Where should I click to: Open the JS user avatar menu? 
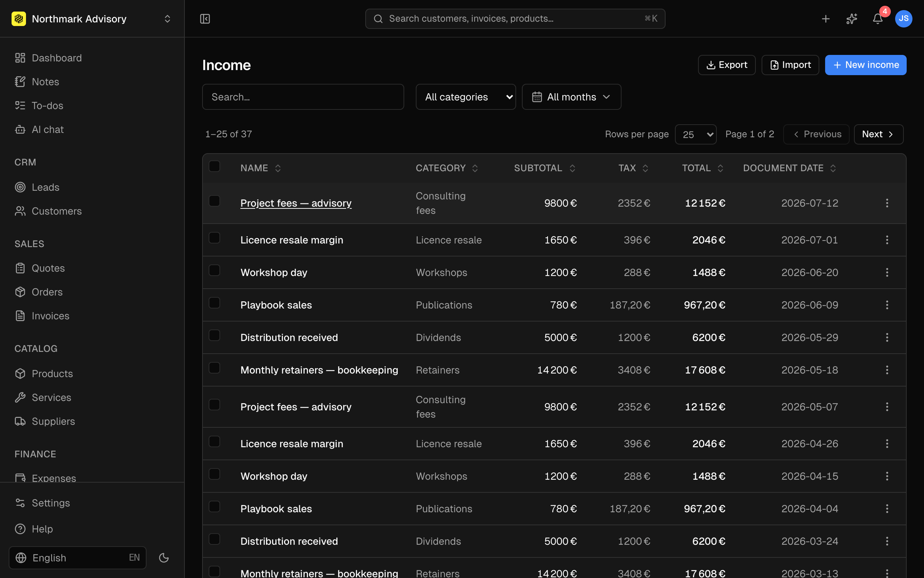pyautogui.click(x=903, y=19)
